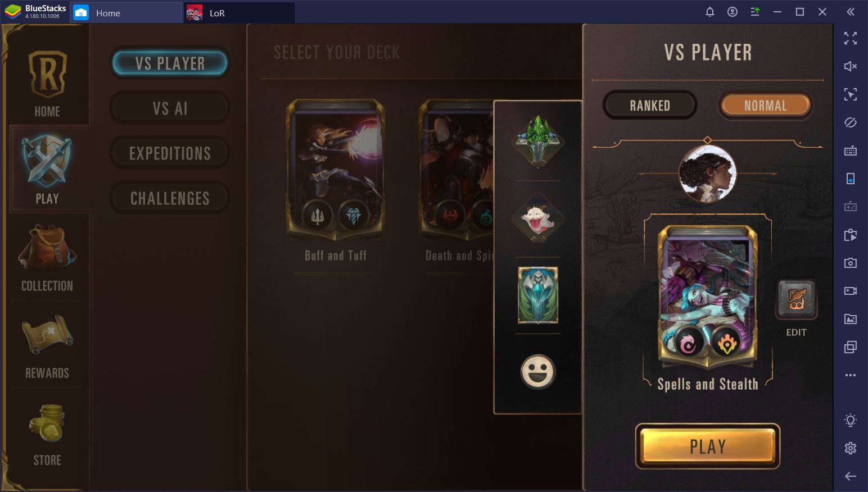Choose the Poro guardian icon
The height and width of the screenshot is (492, 868).
(538, 218)
